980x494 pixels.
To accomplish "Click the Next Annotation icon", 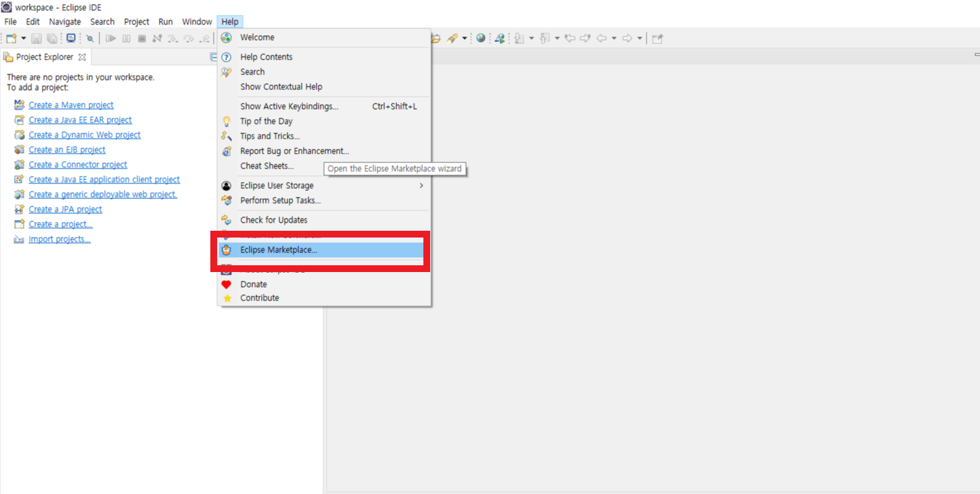I will point(519,39).
